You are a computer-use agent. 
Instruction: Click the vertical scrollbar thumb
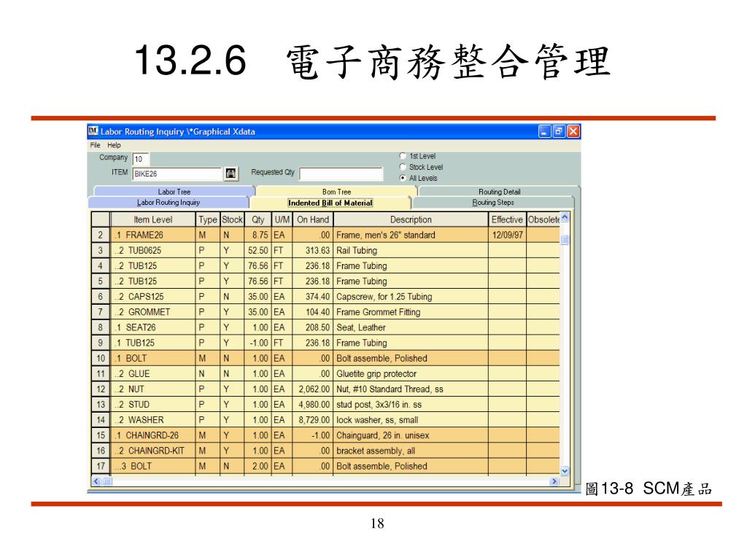click(565, 239)
